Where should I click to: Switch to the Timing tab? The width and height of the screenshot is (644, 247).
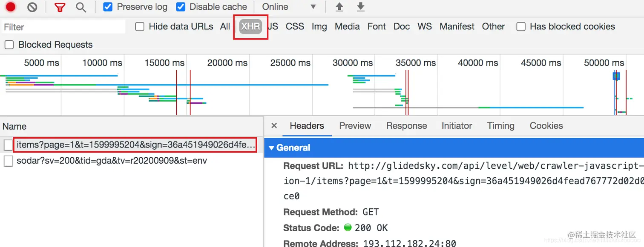tap(501, 126)
